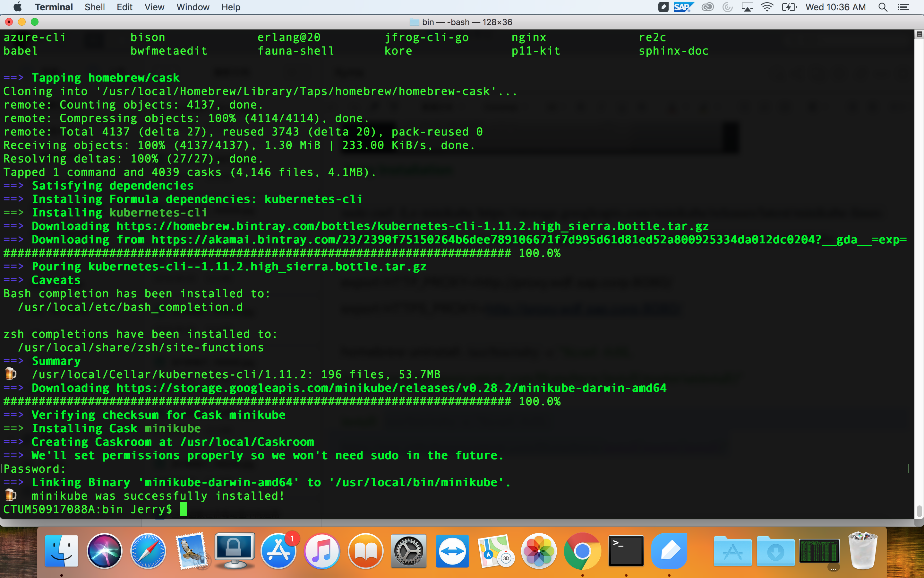Launch Siri from the Dock

click(x=105, y=551)
